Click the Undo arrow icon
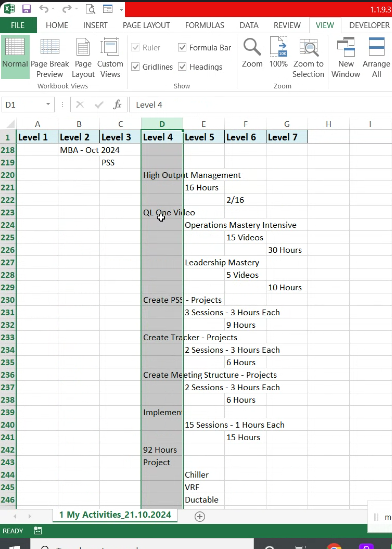392x549 pixels. (43, 9)
